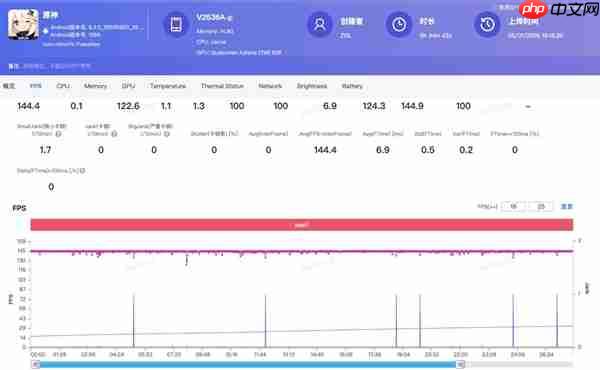Switch to the FPS tab
Image resolution: width=600 pixels, height=370 pixels.
36,86
